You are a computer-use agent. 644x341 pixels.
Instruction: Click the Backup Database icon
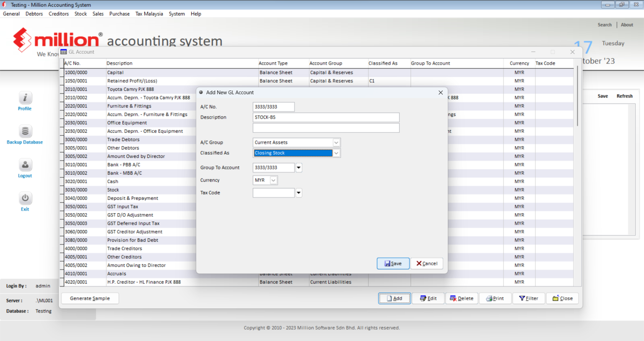click(25, 132)
